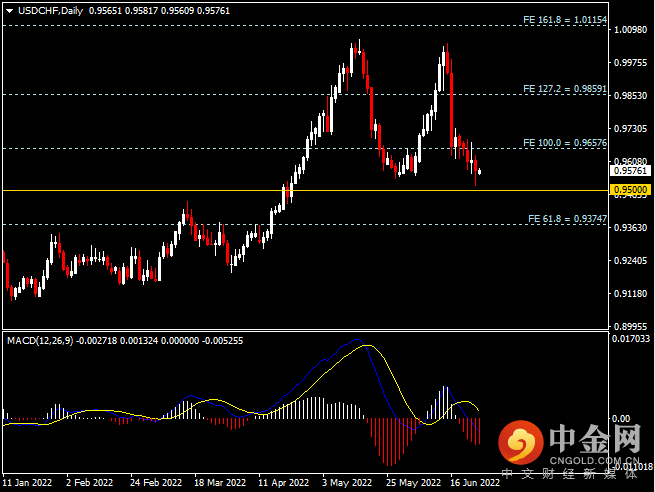Click the chart menu triangle beside USDCHF
This screenshot has width=655, height=492.
click(9, 11)
